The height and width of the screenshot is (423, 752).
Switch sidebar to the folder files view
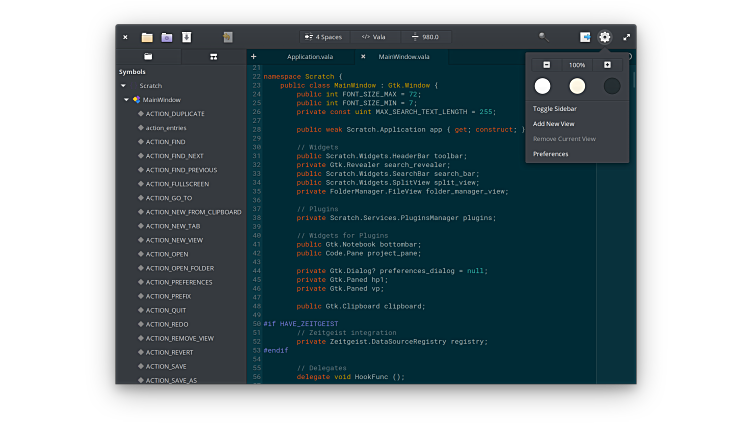148,57
